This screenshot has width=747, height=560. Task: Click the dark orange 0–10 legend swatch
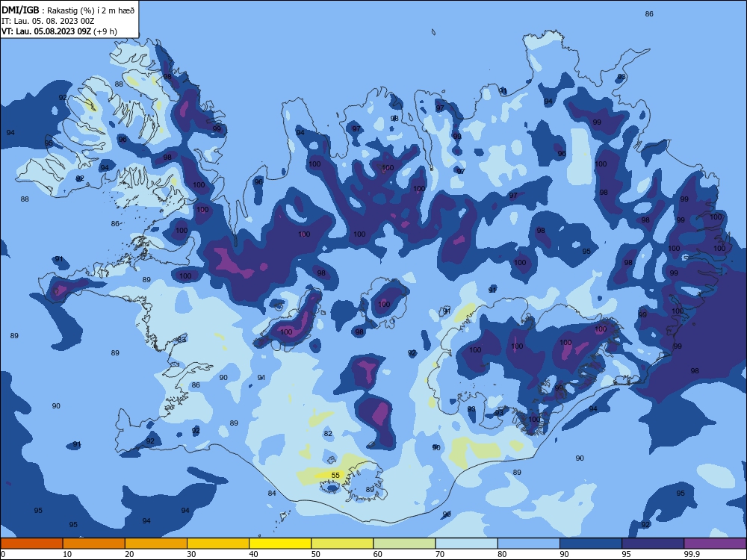(31, 544)
